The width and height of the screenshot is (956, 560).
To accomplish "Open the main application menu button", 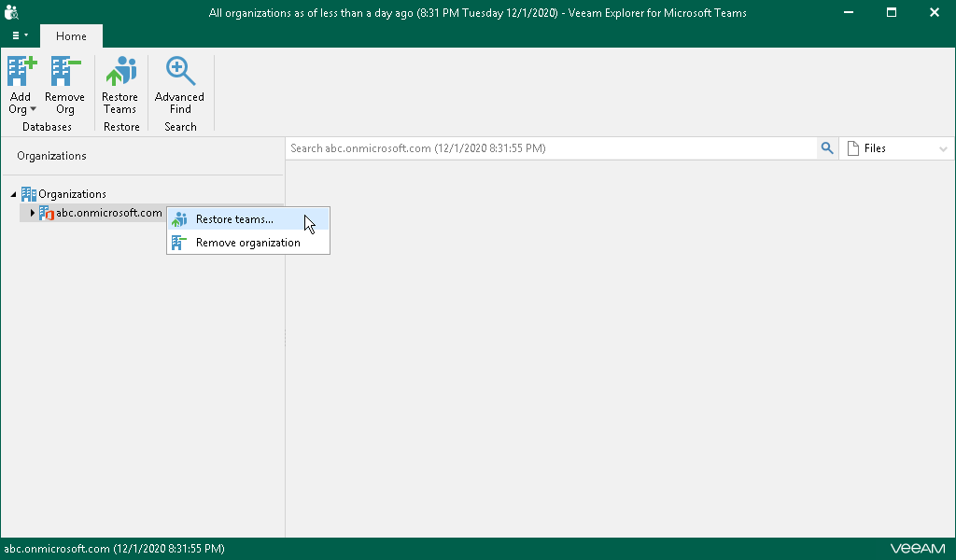I will pyautogui.click(x=20, y=36).
